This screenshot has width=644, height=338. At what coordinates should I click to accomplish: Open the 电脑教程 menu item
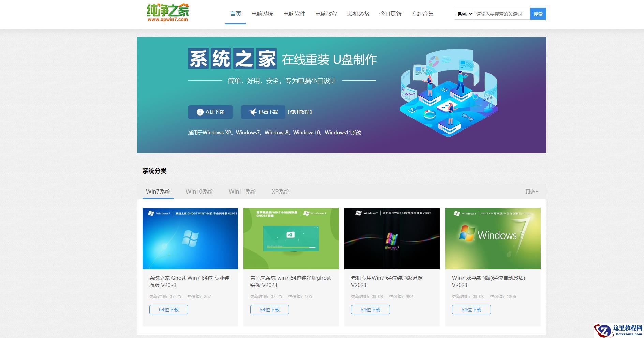tap(326, 14)
